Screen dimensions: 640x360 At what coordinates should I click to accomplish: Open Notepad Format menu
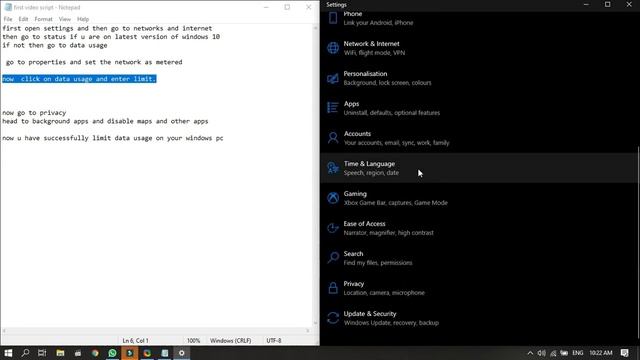[43, 19]
